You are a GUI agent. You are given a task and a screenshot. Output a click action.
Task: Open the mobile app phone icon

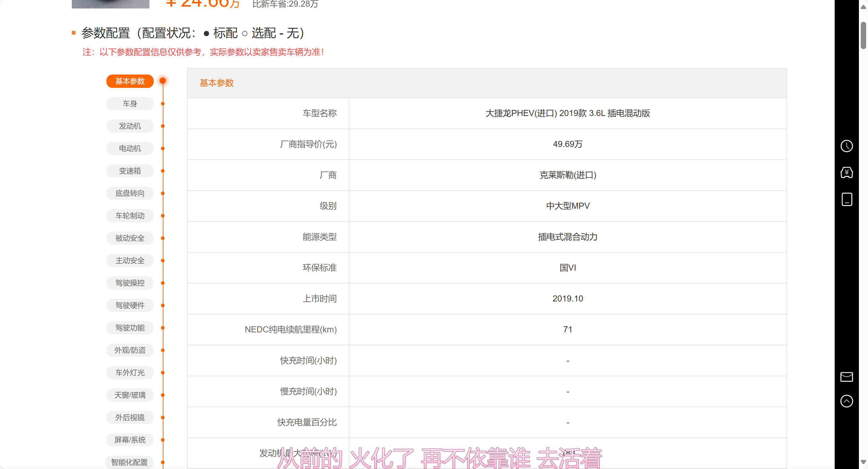tap(846, 199)
